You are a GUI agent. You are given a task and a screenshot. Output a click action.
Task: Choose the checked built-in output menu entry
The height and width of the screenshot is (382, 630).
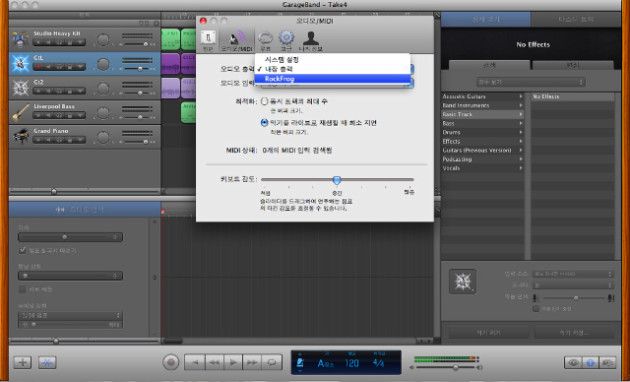pos(332,69)
